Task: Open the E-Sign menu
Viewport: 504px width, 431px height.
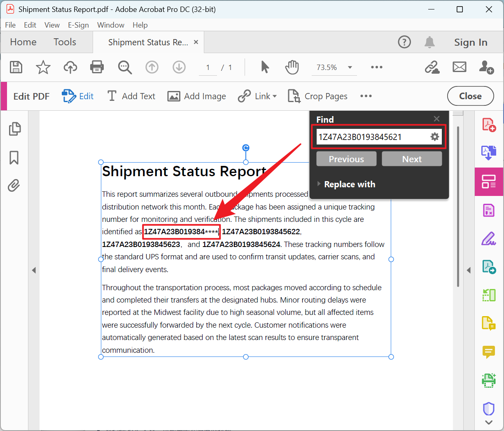Action: [x=78, y=25]
